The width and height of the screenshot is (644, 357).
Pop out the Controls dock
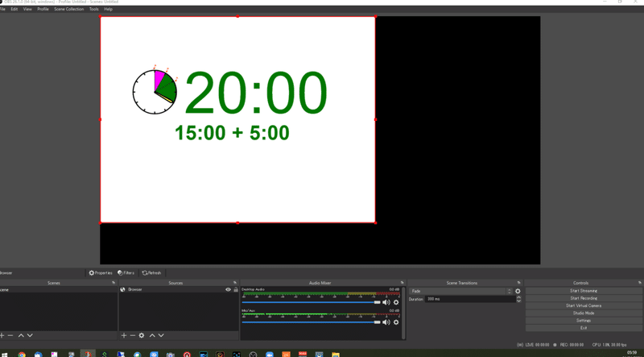(x=640, y=283)
